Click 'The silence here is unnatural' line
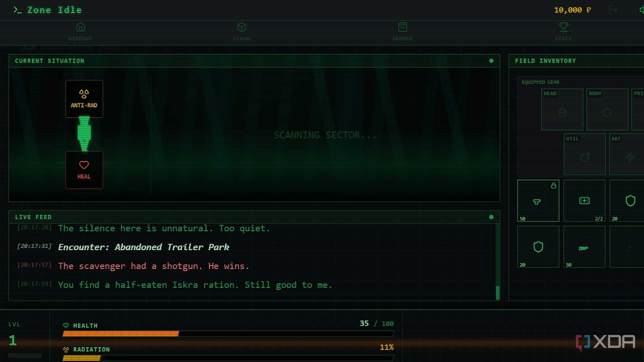Screen dimensions: 644x362 click(x=164, y=228)
